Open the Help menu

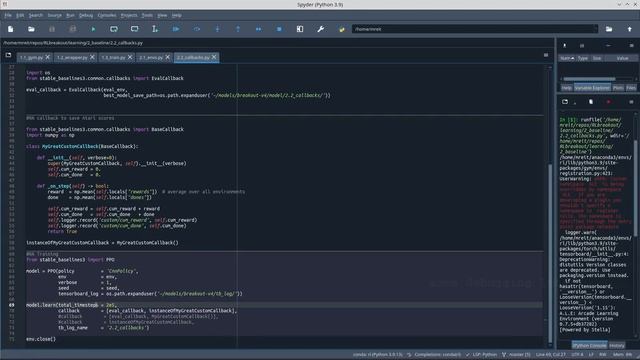176,15
